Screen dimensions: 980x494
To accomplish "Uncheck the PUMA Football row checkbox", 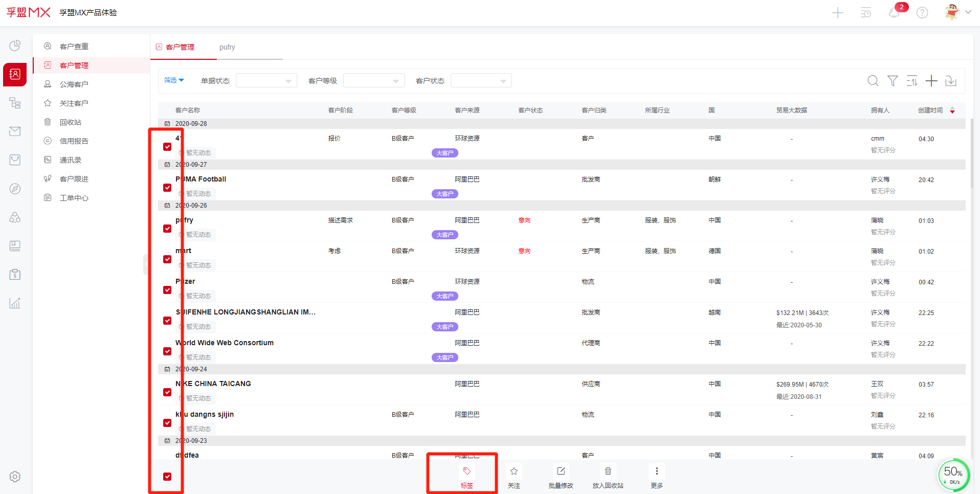I will click(x=167, y=188).
